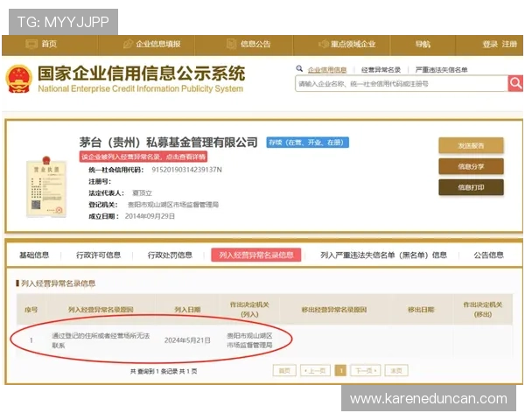The height and width of the screenshot is (420, 525).
Task: Switch to the 列入经营异常名录信息 tab
Action: (256, 255)
